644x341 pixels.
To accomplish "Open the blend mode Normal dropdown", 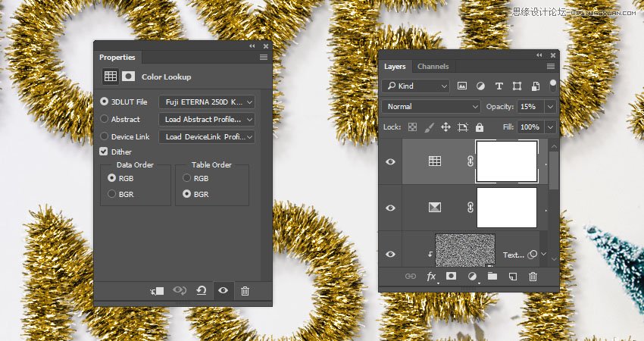I will coord(431,107).
